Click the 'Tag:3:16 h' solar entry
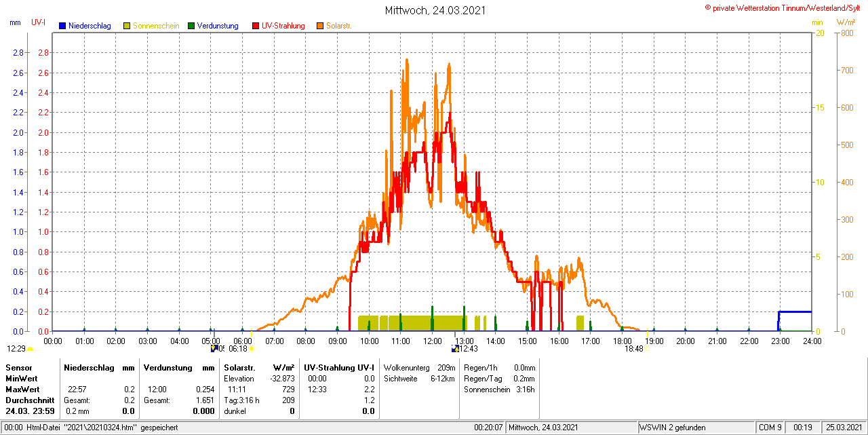 pos(241,400)
